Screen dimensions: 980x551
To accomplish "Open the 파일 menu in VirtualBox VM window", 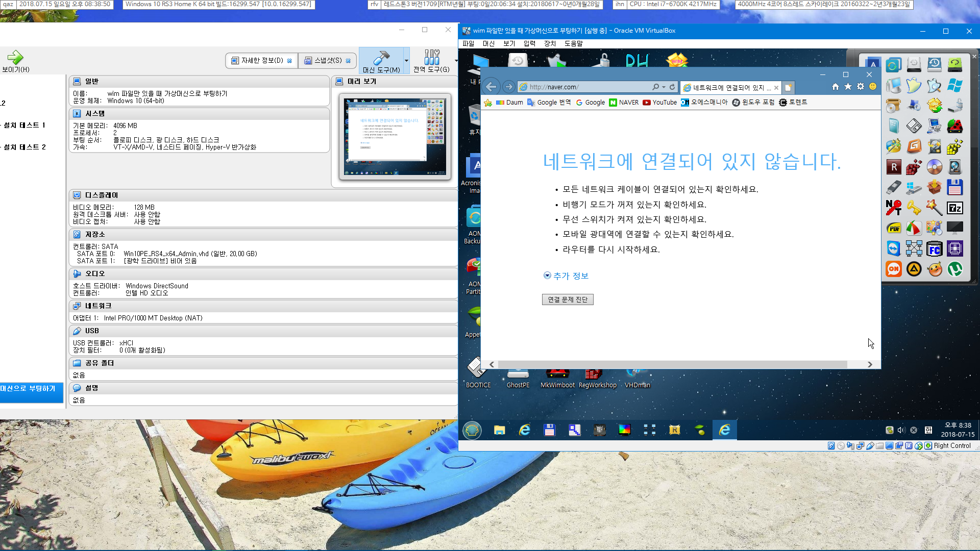I will 469,44.
